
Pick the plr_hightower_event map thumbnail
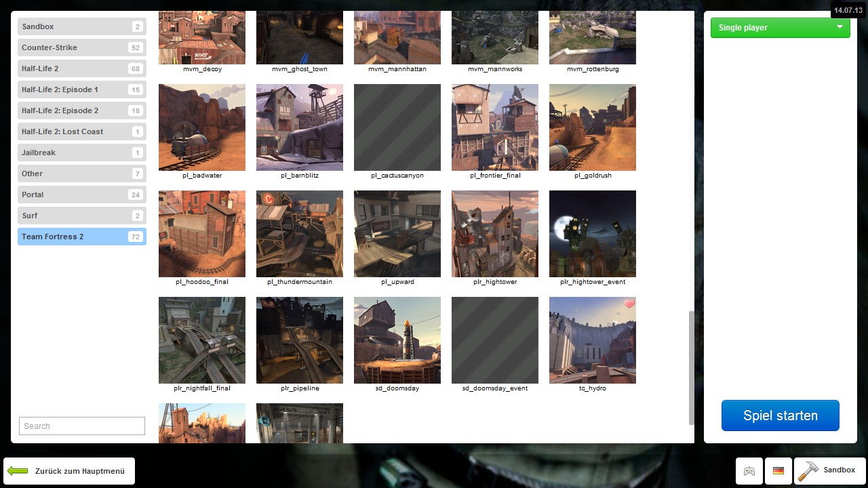coord(593,234)
